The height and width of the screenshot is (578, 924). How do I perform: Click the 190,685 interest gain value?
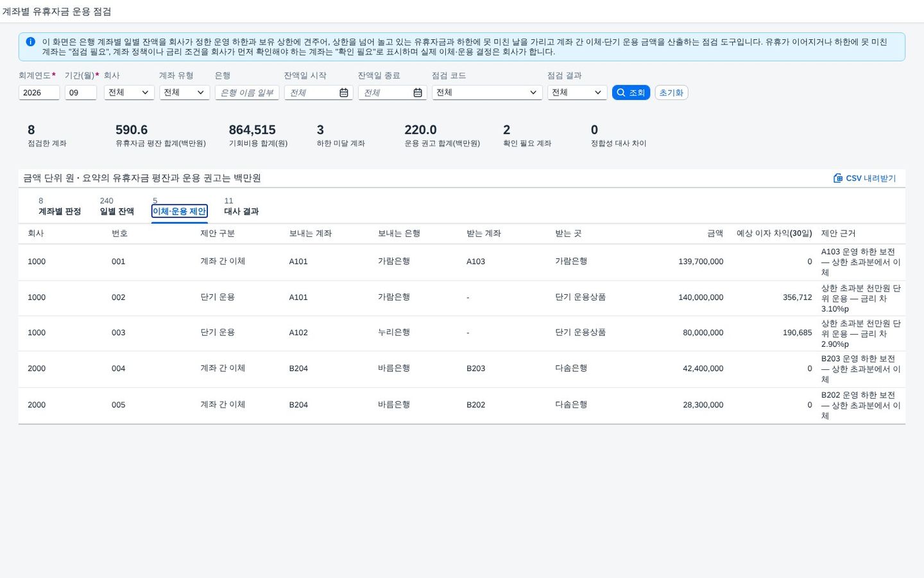798,333
